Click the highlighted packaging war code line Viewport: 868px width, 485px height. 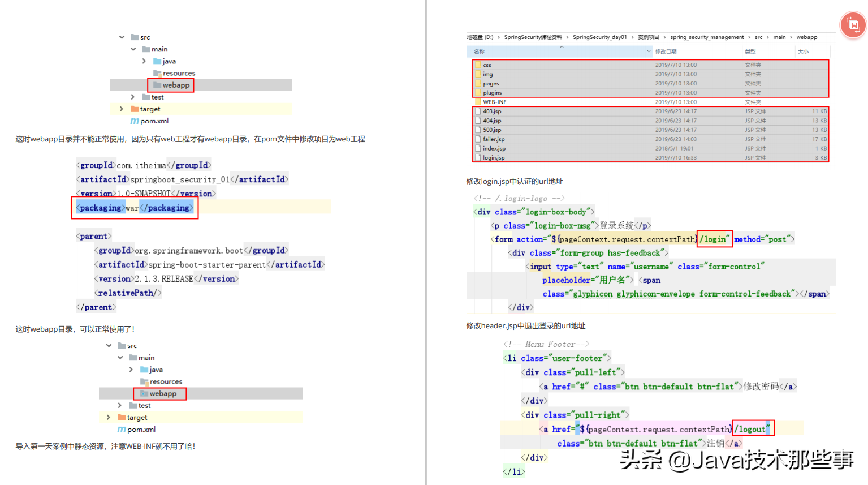coord(135,208)
